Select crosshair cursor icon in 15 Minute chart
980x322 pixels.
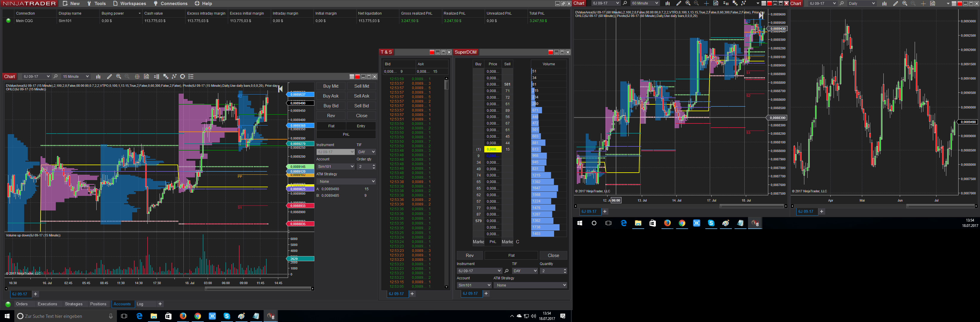(x=137, y=76)
